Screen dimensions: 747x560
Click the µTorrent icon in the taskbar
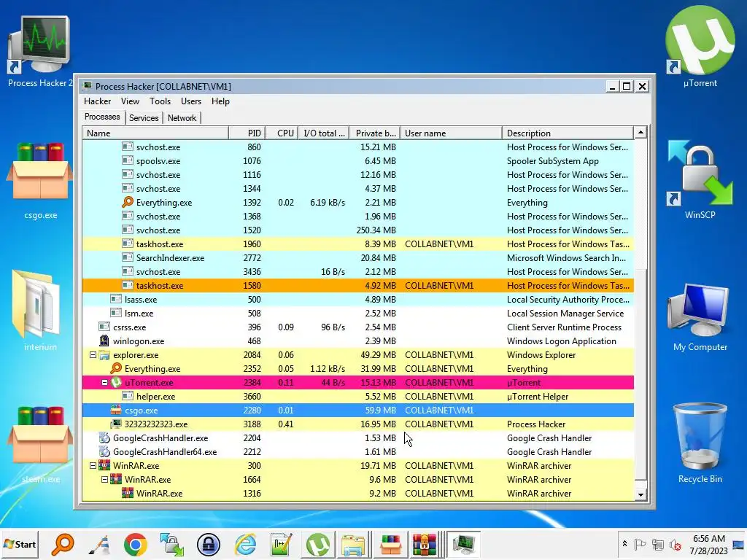tap(318, 544)
